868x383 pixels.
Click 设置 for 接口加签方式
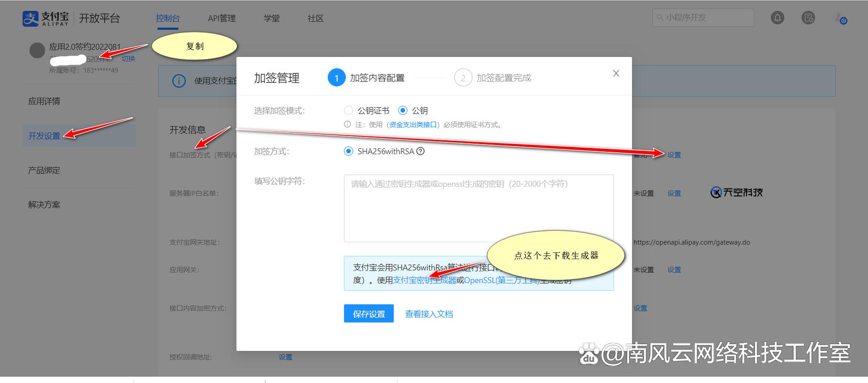[674, 155]
